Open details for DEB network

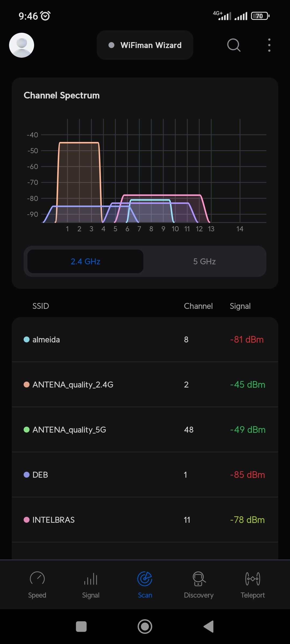tap(145, 475)
